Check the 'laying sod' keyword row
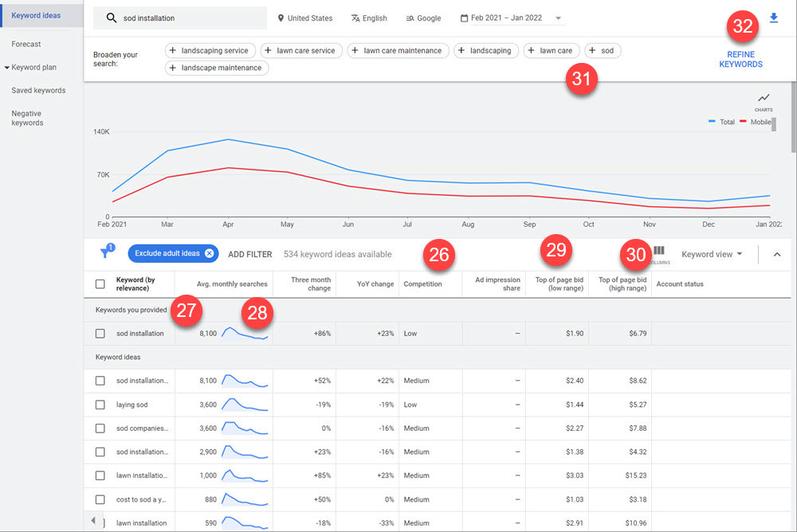Image resolution: width=797 pixels, height=532 pixels. 100,405
